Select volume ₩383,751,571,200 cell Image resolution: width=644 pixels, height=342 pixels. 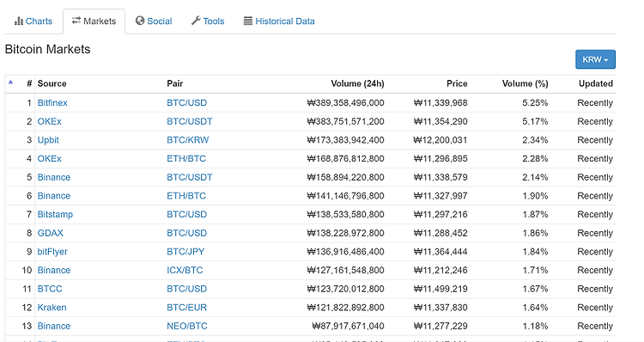pos(345,121)
